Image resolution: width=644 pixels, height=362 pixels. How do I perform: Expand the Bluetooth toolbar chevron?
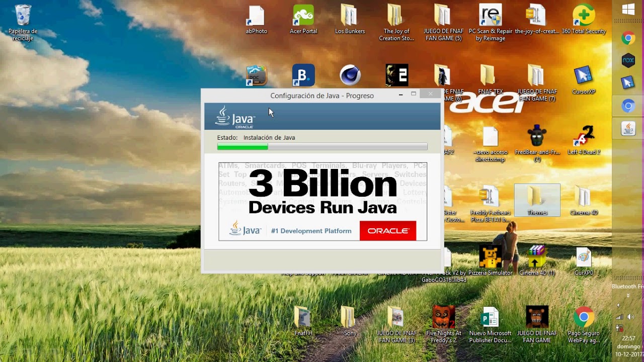(628, 296)
